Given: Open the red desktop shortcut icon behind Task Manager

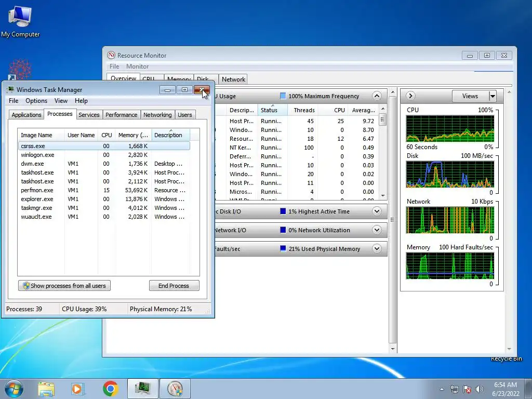Looking at the screenshot, I should coord(20,70).
